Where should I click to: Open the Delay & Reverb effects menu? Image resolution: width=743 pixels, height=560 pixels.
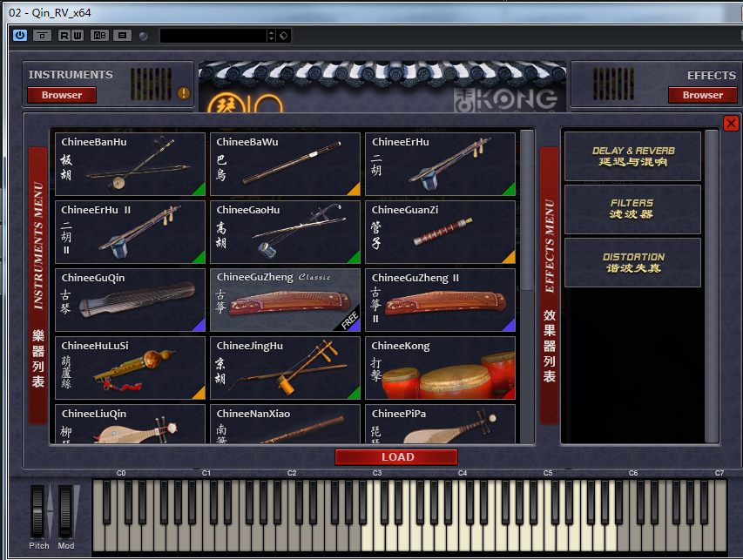633,157
